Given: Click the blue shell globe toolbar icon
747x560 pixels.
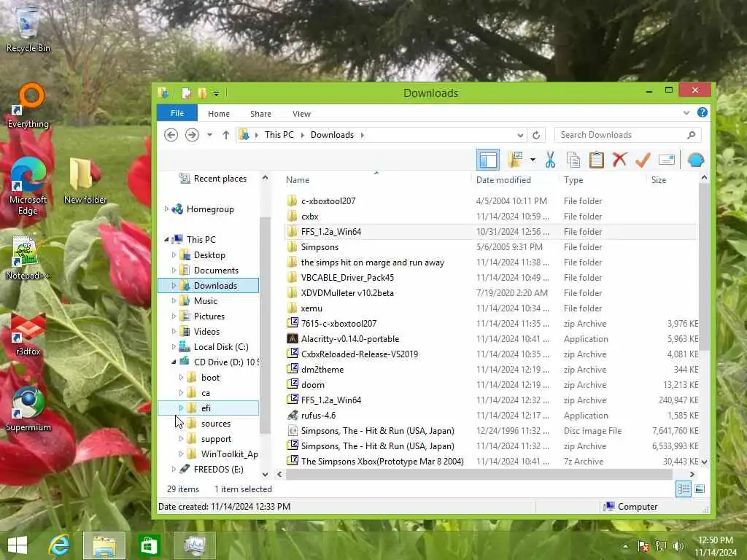Looking at the screenshot, I should tap(695, 160).
